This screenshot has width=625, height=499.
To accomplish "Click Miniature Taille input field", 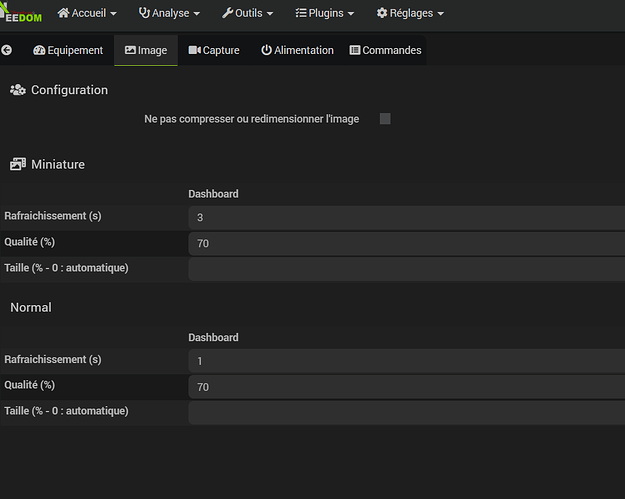I will coord(407,269).
